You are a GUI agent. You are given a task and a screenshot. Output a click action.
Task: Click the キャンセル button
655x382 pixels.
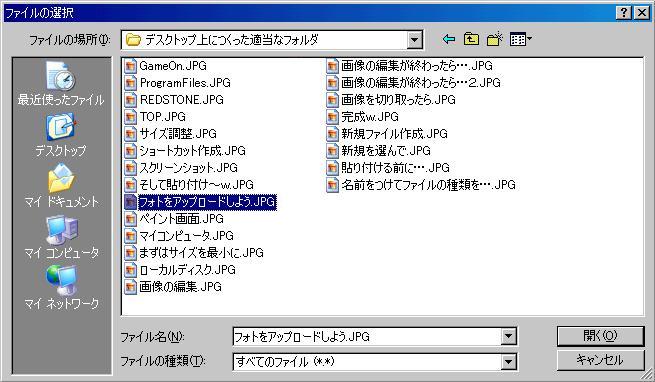pyautogui.click(x=600, y=360)
